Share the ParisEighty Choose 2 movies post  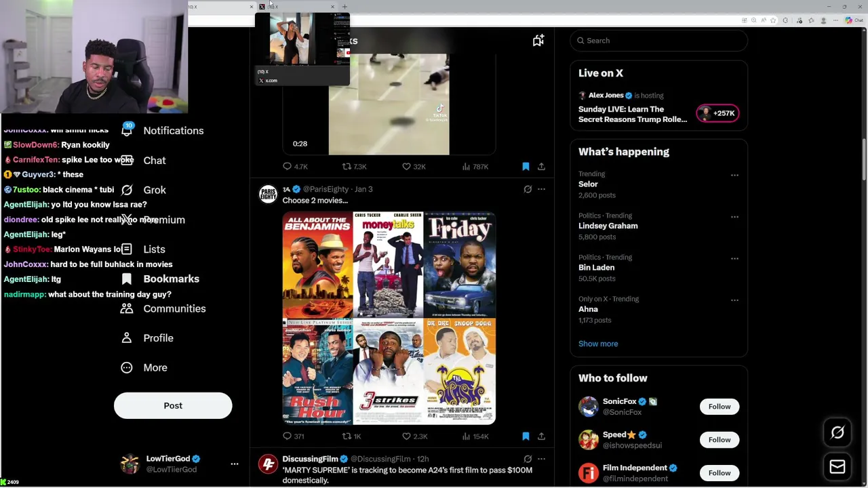[x=541, y=436]
